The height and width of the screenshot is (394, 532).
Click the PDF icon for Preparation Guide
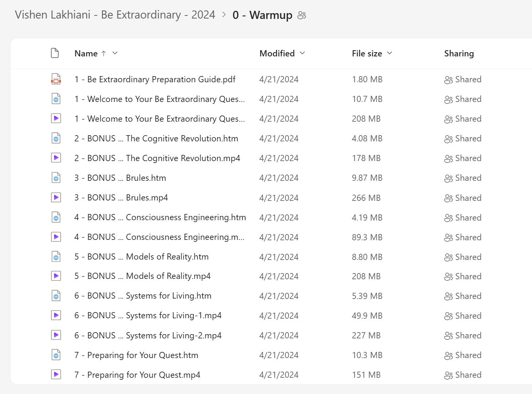pyautogui.click(x=56, y=79)
